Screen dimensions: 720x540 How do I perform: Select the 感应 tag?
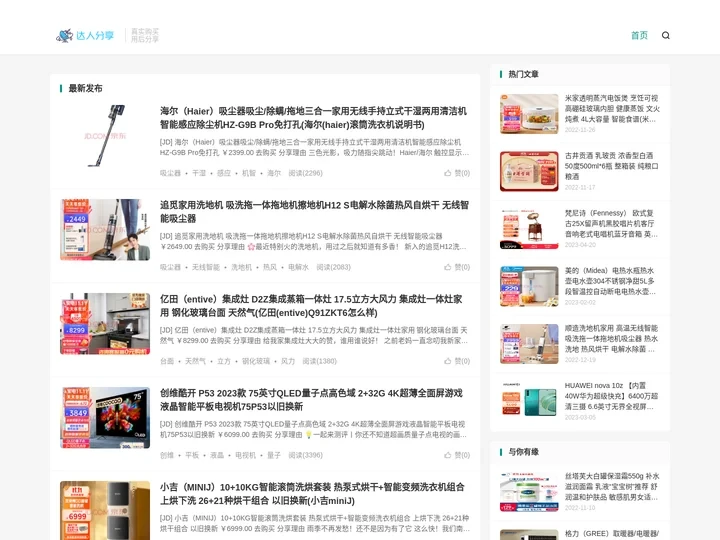click(224, 173)
